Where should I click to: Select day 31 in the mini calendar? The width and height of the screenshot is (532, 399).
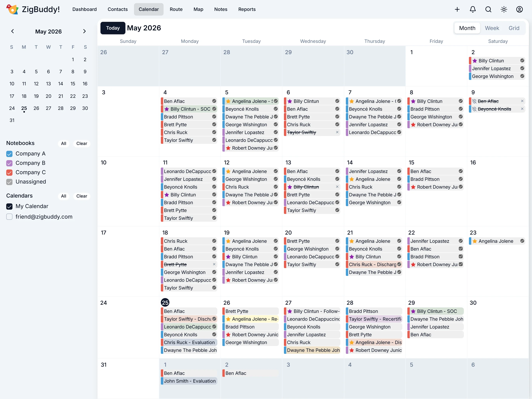point(12,120)
